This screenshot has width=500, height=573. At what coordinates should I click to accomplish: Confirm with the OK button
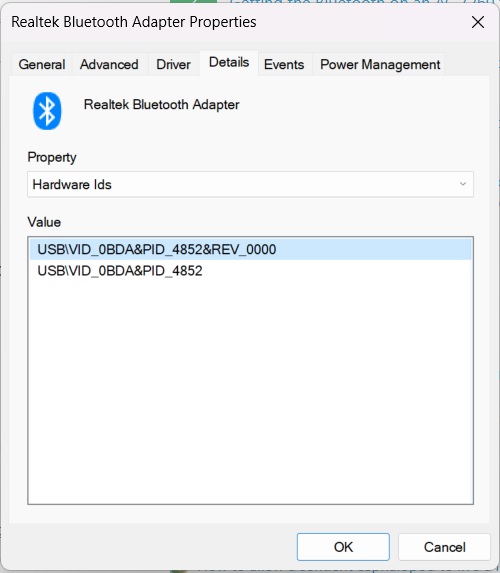pos(343,547)
